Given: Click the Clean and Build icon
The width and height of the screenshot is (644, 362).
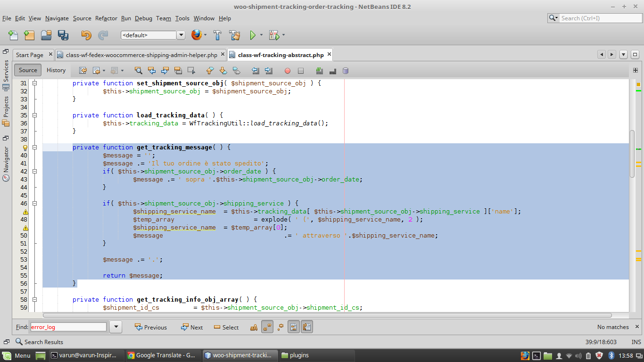Looking at the screenshot, I should point(235,35).
